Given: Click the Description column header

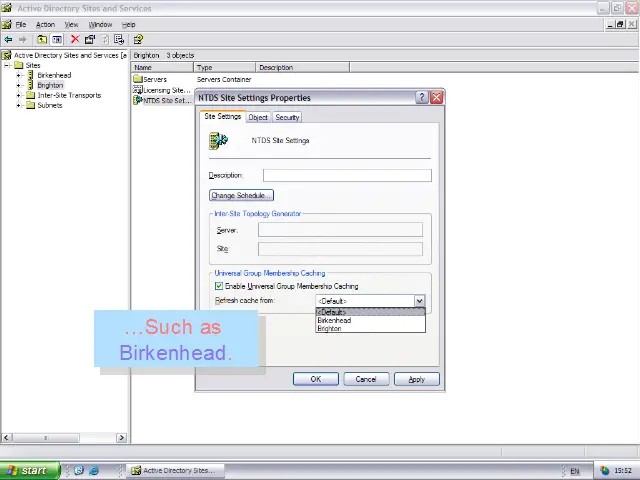Looking at the screenshot, I should click(302, 67).
